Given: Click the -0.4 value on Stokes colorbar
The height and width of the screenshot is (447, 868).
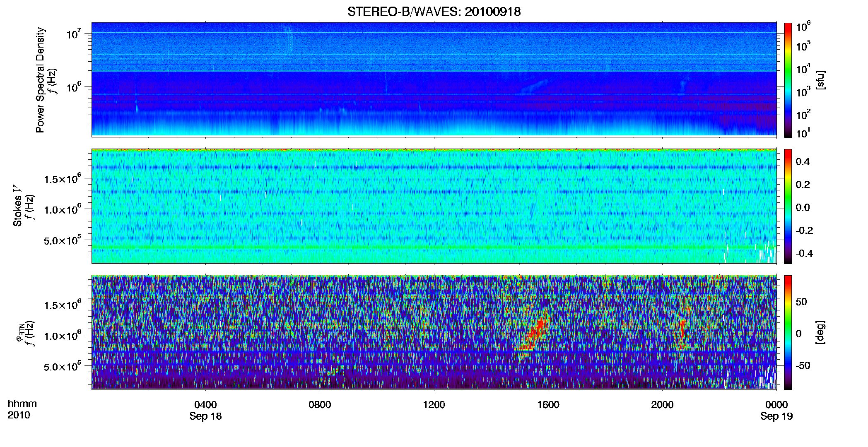Looking at the screenshot, I should point(804,253).
